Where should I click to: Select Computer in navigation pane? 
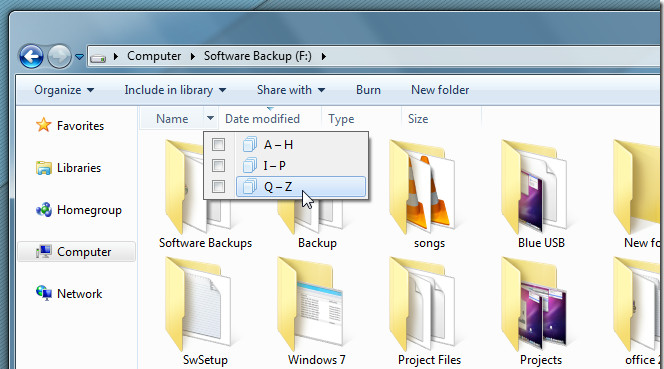pos(84,252)
